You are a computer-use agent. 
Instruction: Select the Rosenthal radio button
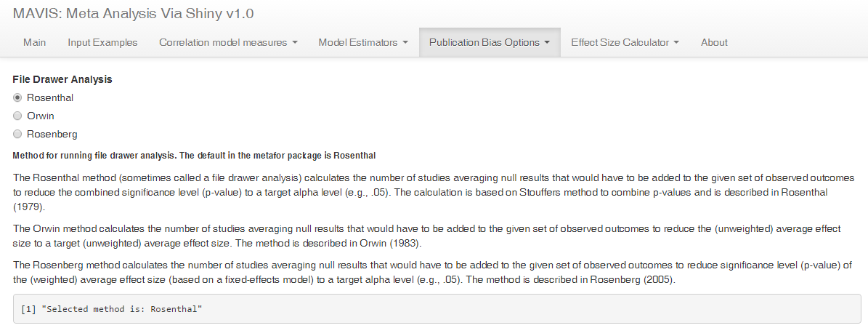pyautogui.click(x=17, y=97)
